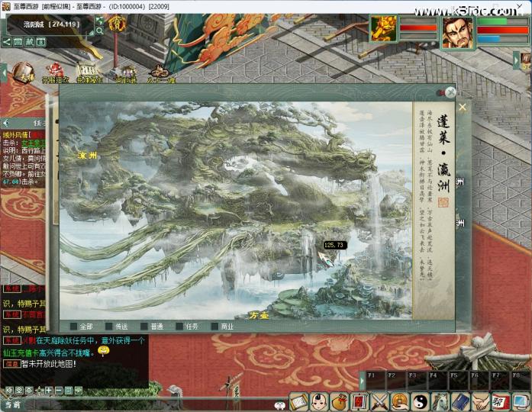This screenshot has height=412, width=532.
Task: Click the 暂未开放此地图 chat message
Action: coord(49,364)
